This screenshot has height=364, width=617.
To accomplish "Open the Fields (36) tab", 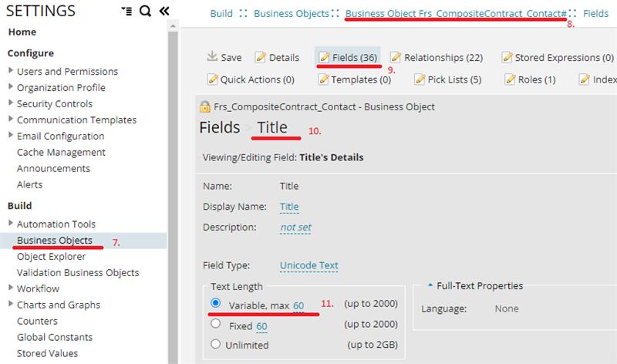I will tap(349, 57).
